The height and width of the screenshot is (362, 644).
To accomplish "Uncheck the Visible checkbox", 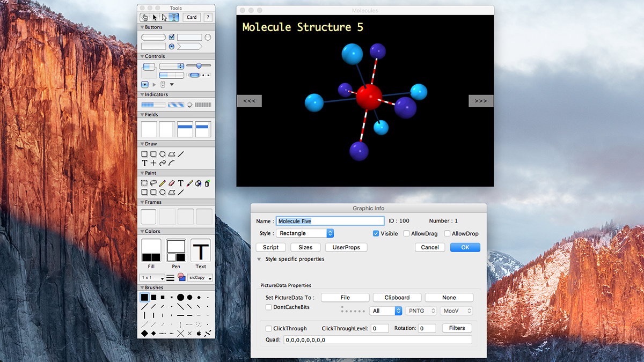I will [376, 234].
